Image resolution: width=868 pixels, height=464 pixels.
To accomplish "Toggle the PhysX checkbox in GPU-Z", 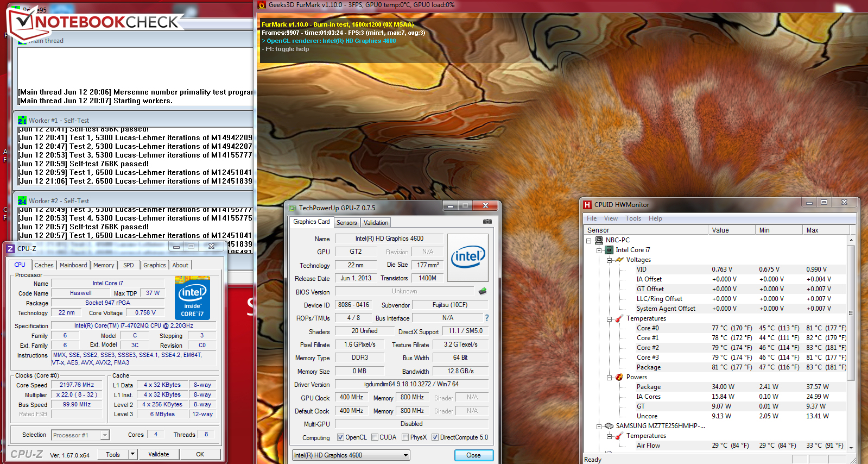I will tap(405, 437).
